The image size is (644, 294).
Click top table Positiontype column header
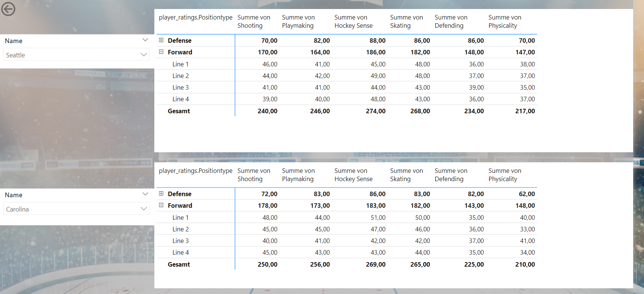[x=196, y=18]
